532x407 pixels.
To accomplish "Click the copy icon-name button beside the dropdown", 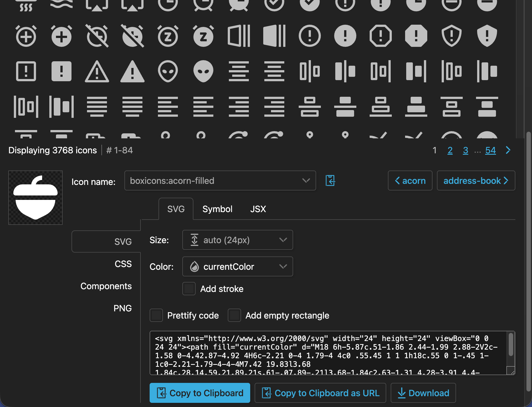I will coord(330,180).
